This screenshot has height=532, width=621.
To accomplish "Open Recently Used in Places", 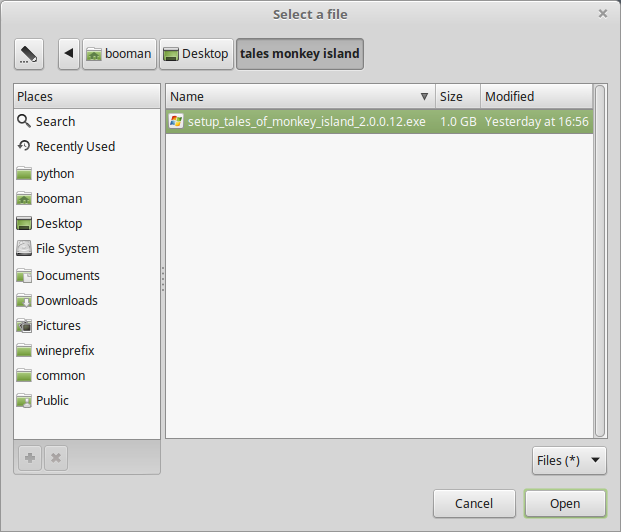I will (x=87, y=146).
